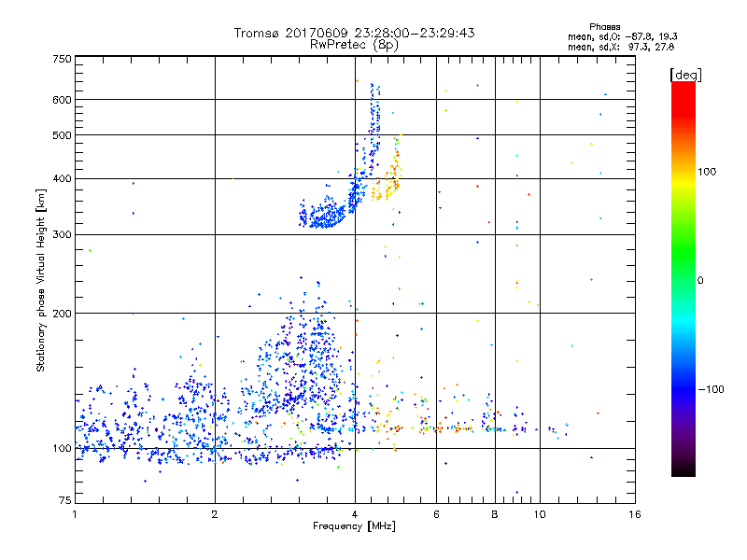Click the black bottom of the colorbar
Image resolution: width=747 pixels, height=560 pixels.
point(684,469)
